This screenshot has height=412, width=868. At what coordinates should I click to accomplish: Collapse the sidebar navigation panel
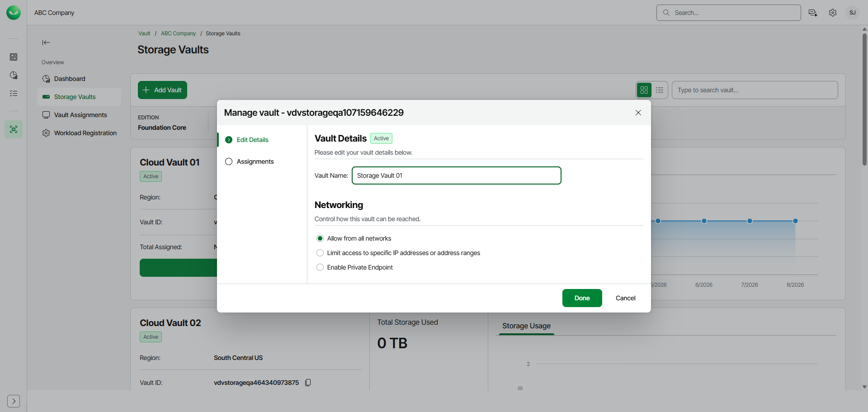coord(46,43)
